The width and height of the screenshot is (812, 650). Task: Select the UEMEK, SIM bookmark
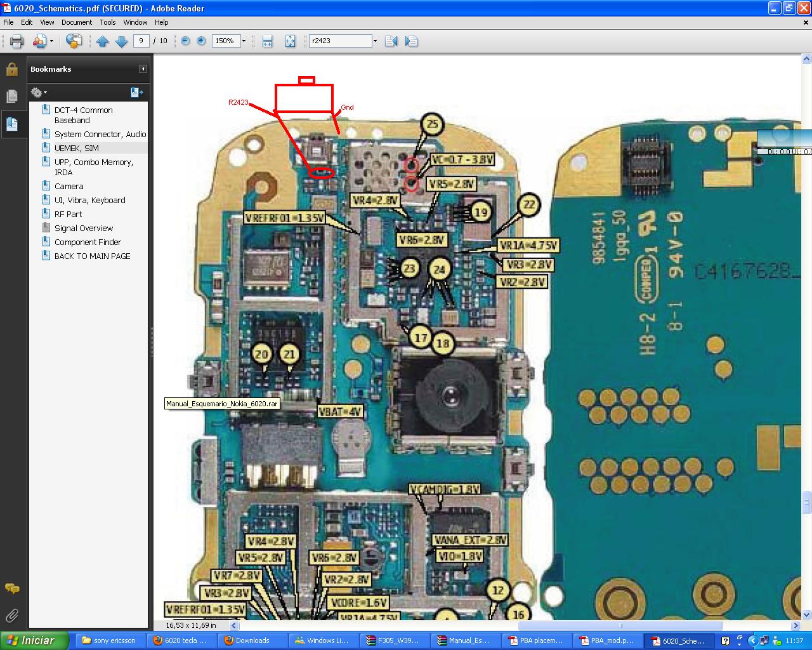tap(76, 148)
